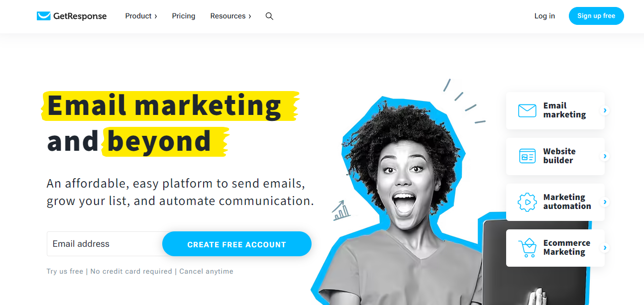Image resolution: width=644 pixels, height=305 pixels.
Task: Click the Ecommerce Marketing cart icon
Action: [x=527, y=248]
